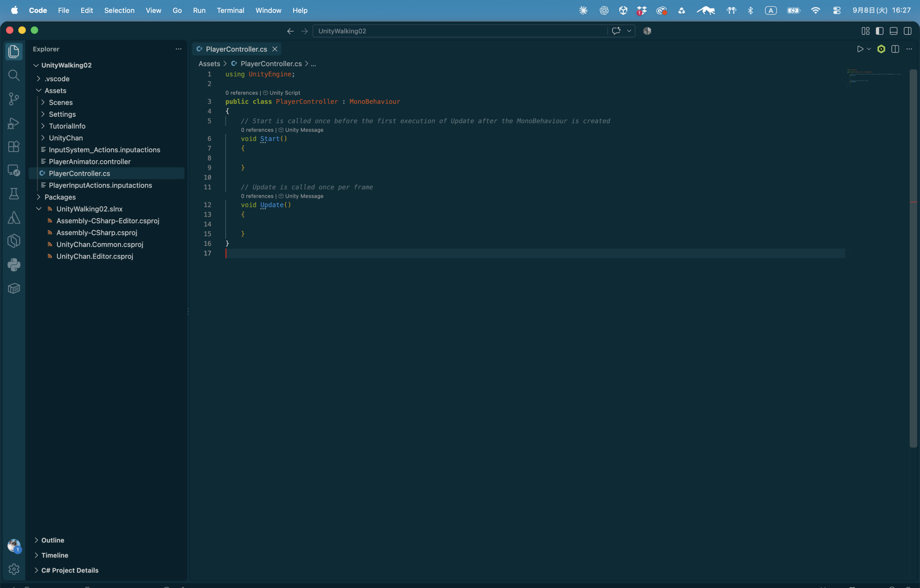Open Source Control view
This screenshot has height=588, width=920.
click(x=14, y=99)
